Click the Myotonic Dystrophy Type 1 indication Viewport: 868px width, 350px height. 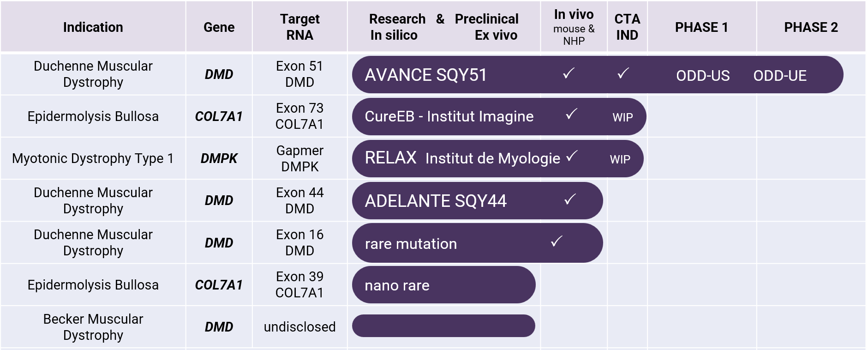tap(93, 158)
